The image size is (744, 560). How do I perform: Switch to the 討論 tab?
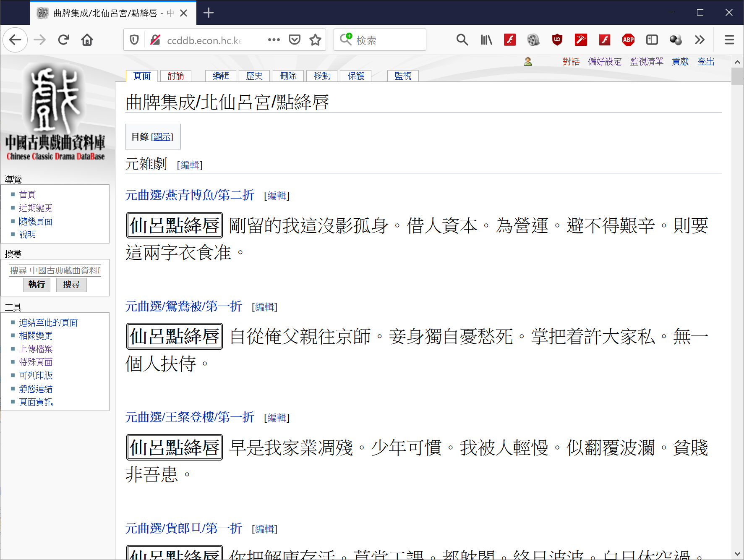(176, 76)
